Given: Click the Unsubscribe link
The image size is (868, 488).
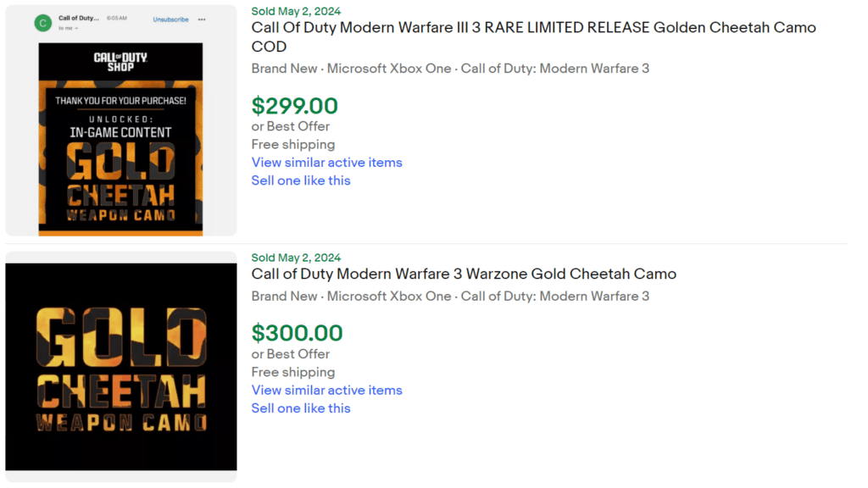Looking at the screenshot, I should click(x=170, y=19).
